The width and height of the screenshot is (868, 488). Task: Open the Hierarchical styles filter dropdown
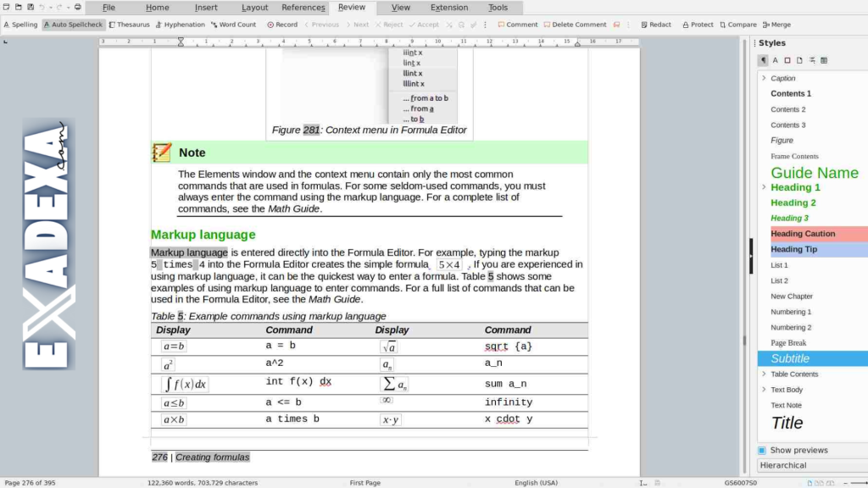(811, 465)
